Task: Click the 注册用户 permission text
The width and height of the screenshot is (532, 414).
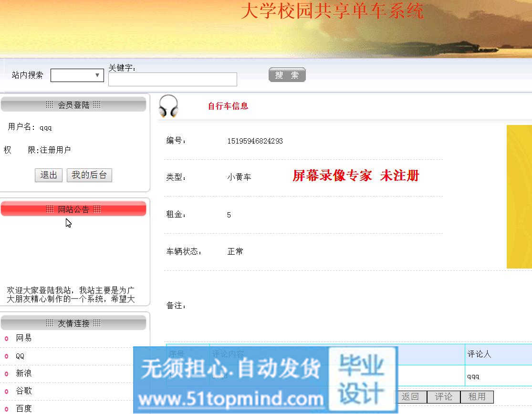Action: click(55, 150)
